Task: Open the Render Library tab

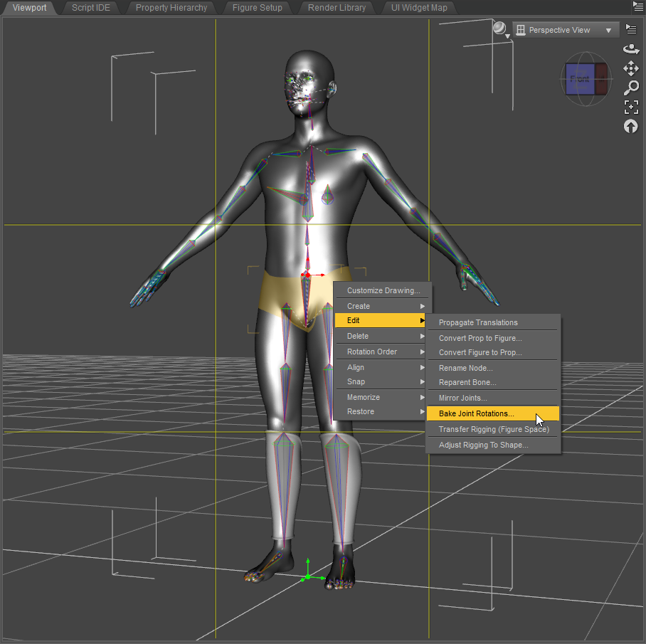Action: (x=337, y=7)
